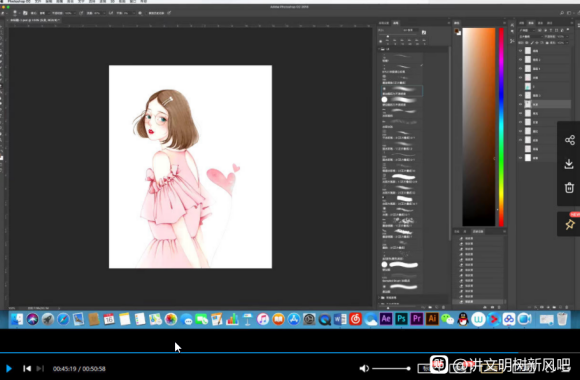Open the Trash in the Dock
Screen dimensions: 580x380
tap(562, 319)
